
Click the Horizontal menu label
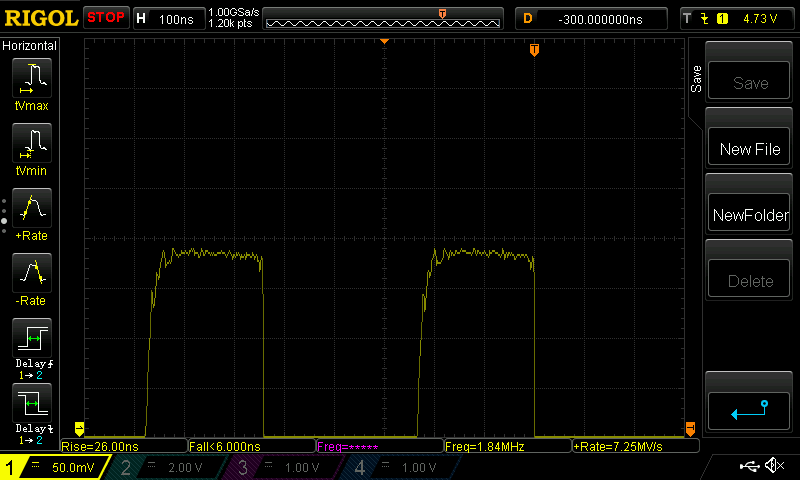tap(30, 46)
